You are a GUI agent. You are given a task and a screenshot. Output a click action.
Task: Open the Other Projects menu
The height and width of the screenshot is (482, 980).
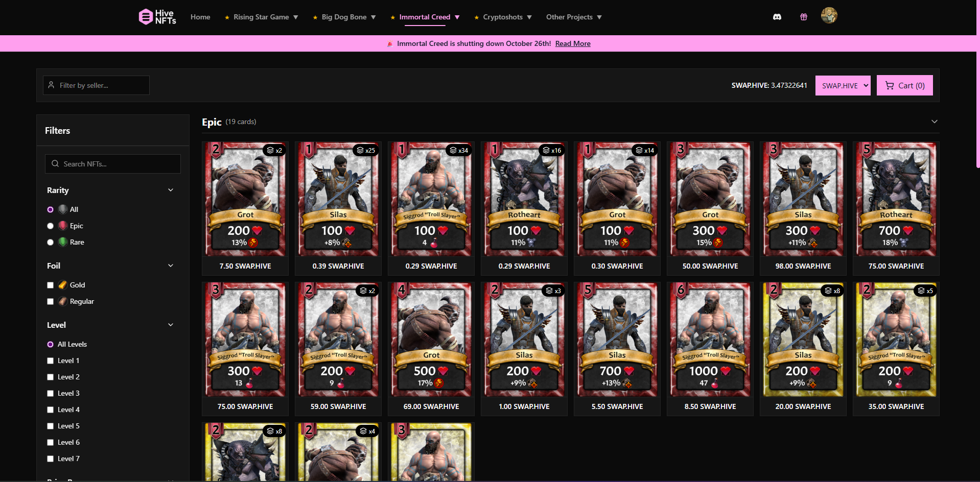569,17
